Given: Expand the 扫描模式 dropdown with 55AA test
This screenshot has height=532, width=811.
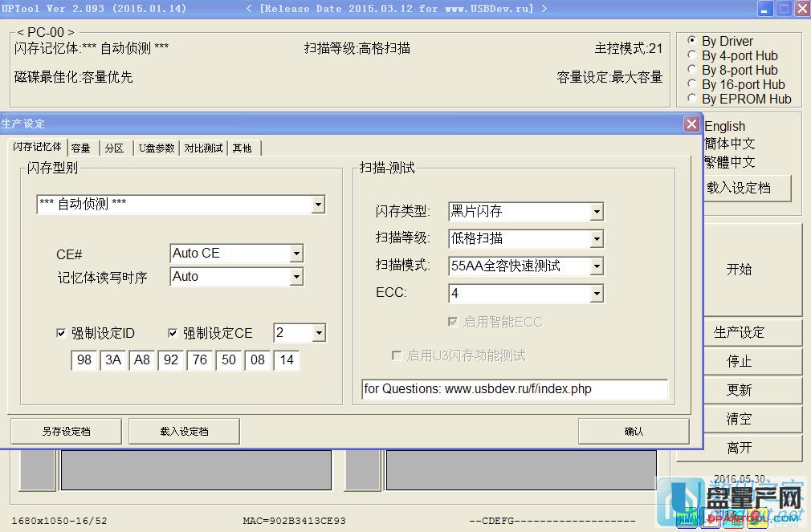Looking at the screenshot, I should (596, 266).
